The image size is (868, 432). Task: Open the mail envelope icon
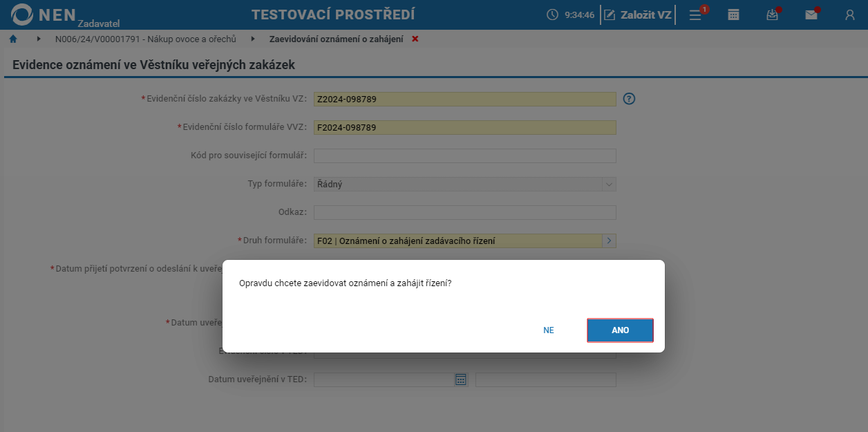point(811,15)
